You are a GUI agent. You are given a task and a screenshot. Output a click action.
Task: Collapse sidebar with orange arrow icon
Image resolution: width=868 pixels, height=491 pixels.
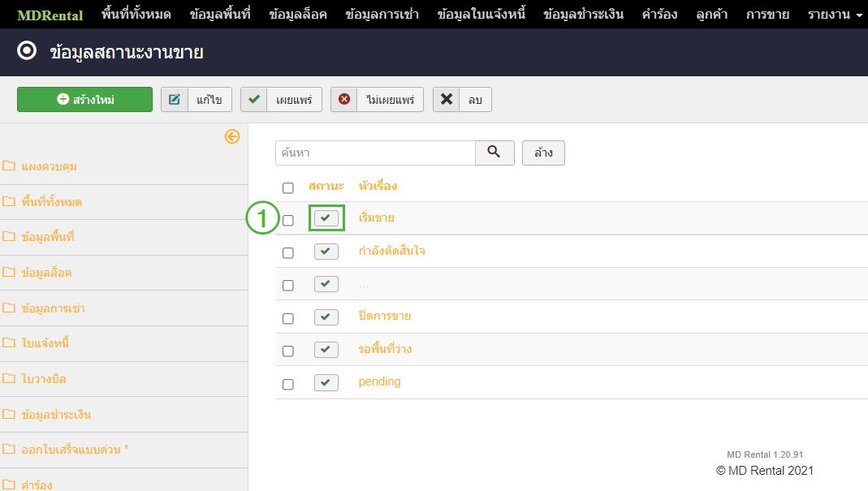(x=232, y=136)
